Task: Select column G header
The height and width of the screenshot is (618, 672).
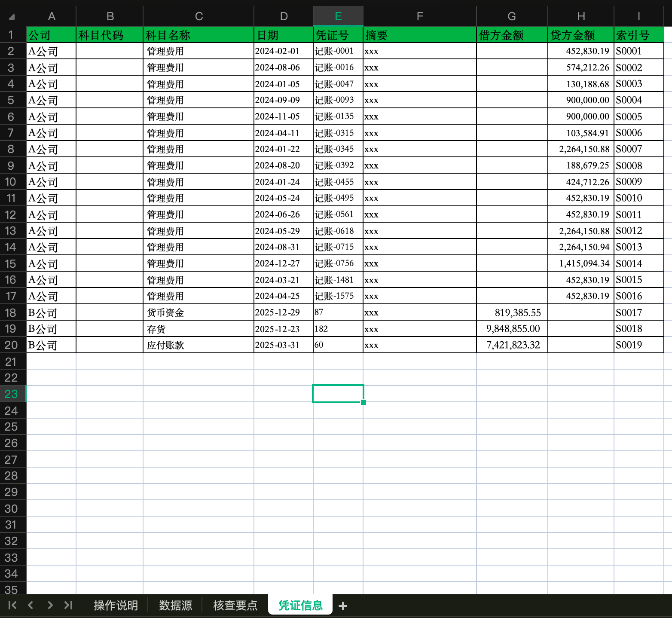Action: (511, 16)
